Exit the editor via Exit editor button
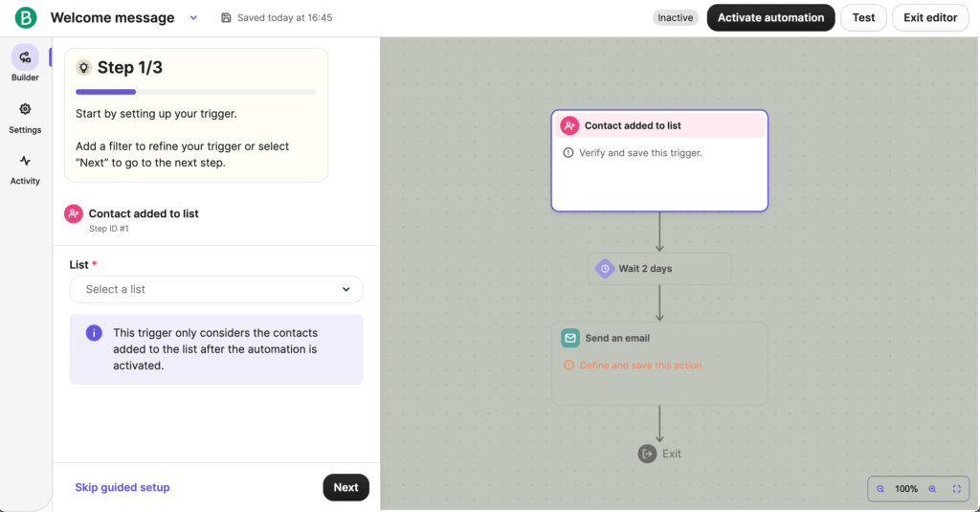980x512 pixels. click(x=930, y=17)
